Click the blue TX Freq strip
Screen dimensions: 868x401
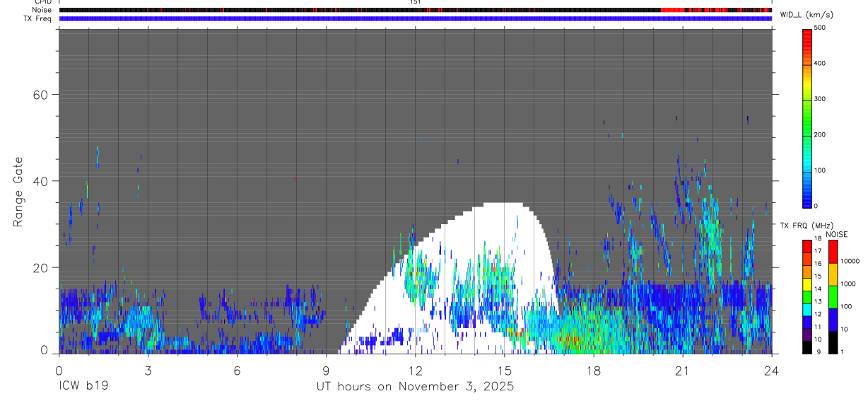(x=415, y=18)
